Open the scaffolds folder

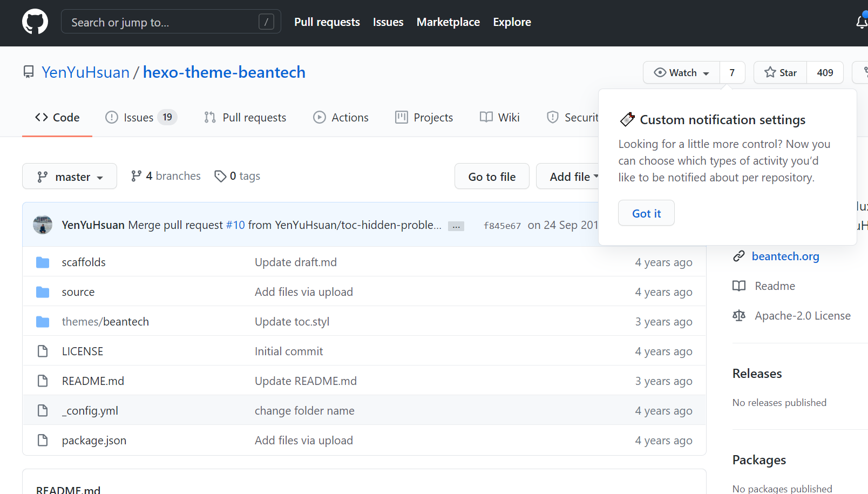pyautogui.click(x=84, y=262)
